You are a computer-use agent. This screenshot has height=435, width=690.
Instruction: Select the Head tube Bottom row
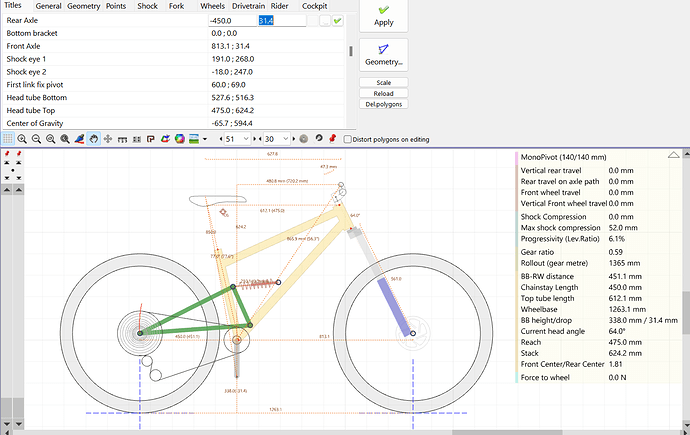pos(174,98)
